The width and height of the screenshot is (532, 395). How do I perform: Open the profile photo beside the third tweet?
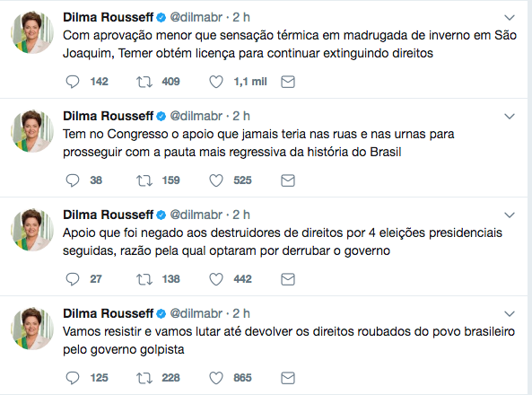coord(32,230)
